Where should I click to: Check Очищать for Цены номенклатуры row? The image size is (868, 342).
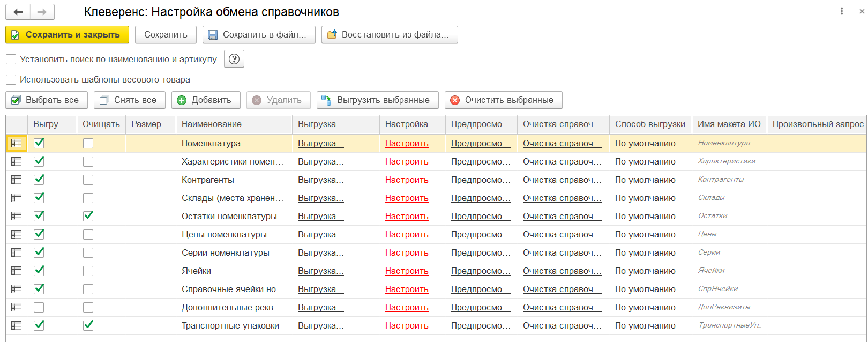(88, 234)
